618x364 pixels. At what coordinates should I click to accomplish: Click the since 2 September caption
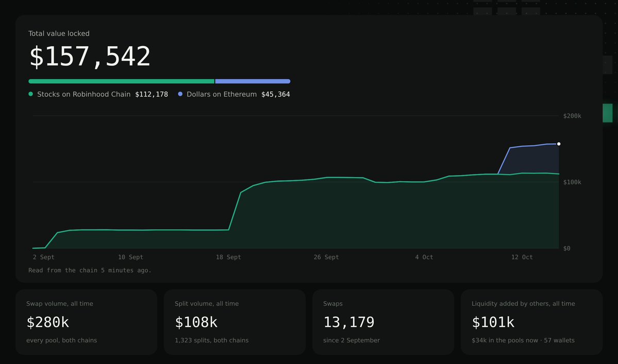coord(352,340)
